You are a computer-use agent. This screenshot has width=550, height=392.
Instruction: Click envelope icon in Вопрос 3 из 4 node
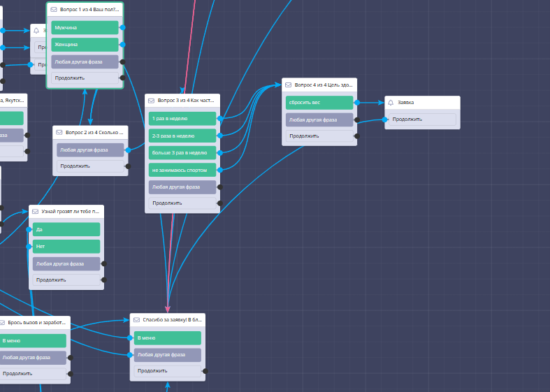pyautogui.click(x=152, y=101)
